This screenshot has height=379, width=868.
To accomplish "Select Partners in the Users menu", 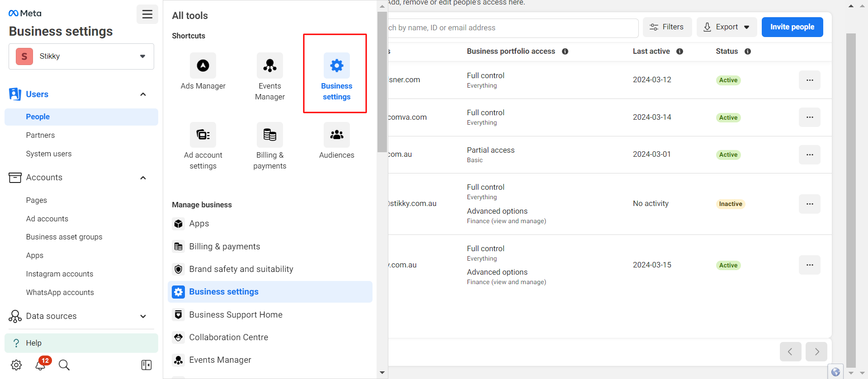I will pyautogui.click(x=40, y=135).
